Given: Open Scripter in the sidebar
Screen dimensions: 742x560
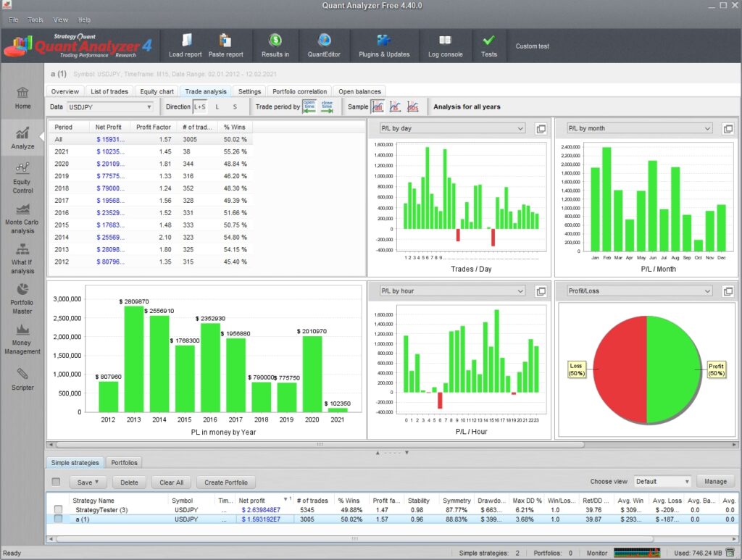Looking at the screenshot, I should pyautogui.click(x=22, y=380).
